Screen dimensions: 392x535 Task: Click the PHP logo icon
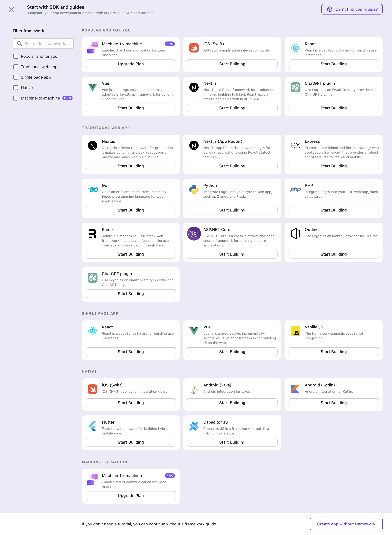pos(295,189)
